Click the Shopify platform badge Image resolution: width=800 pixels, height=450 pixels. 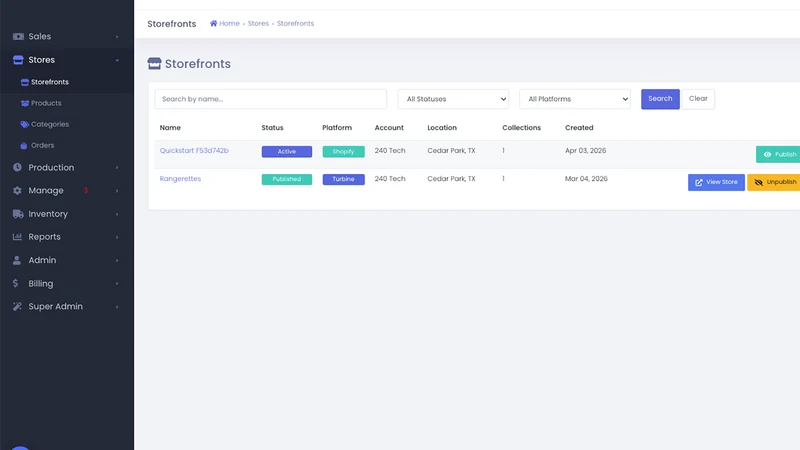343,152
